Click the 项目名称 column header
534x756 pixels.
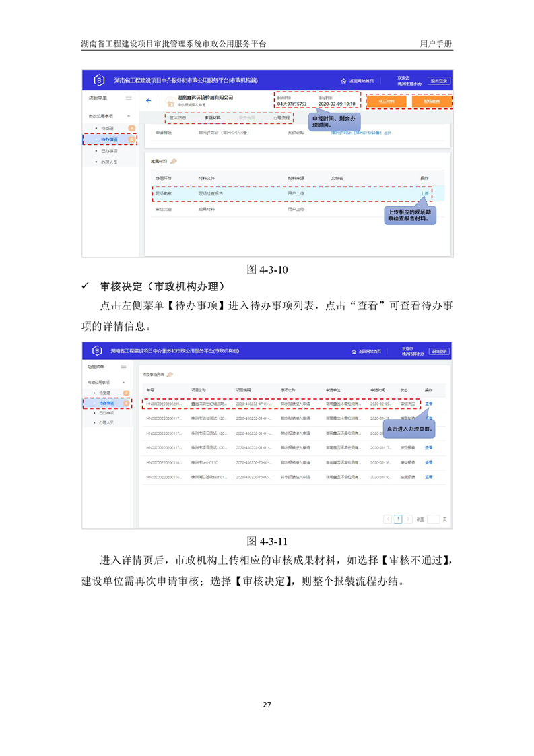(199, 390)
